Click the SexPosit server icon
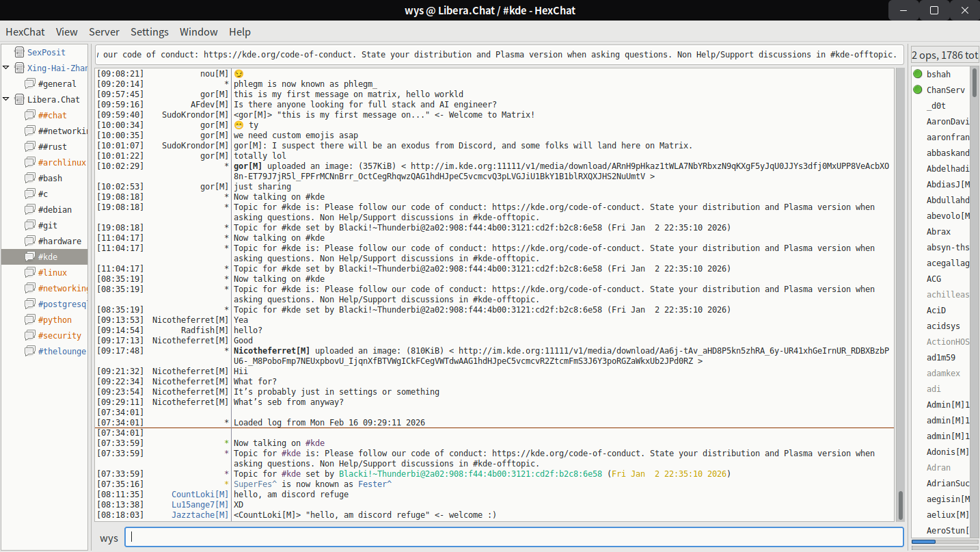 pos(18,52)
